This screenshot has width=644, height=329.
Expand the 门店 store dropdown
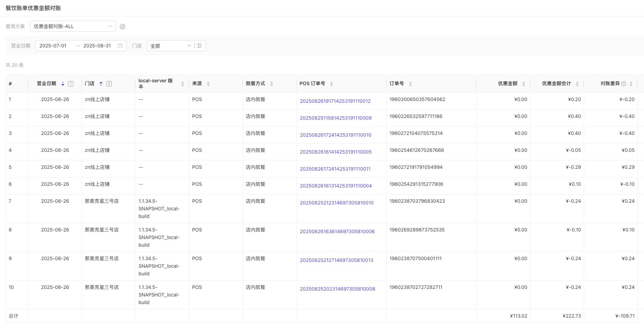tap(170, 46)
